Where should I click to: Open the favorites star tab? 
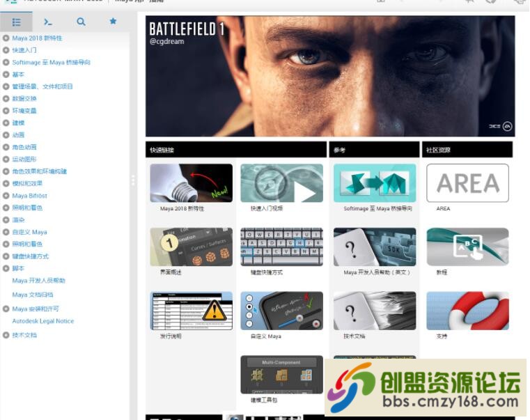click(113, 22)
